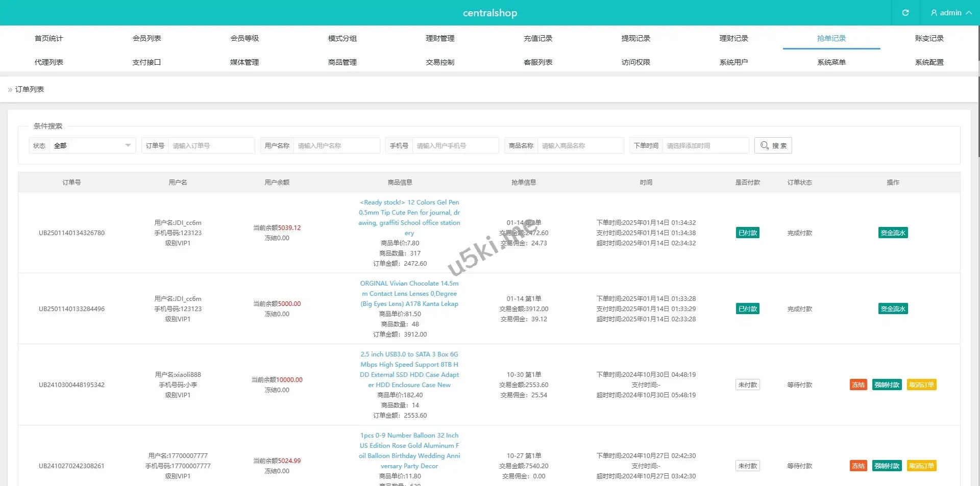Click 资金流水 button for order UB2501140134326780
This screenshot has height=486, width=980.
click(893, 233)
